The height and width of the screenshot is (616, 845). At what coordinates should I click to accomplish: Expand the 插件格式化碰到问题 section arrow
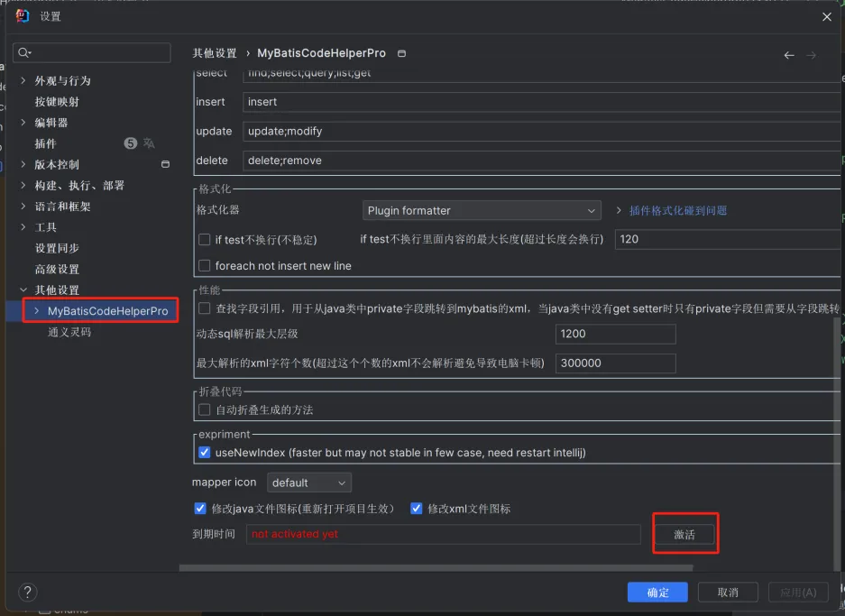(x=619, y=210)
